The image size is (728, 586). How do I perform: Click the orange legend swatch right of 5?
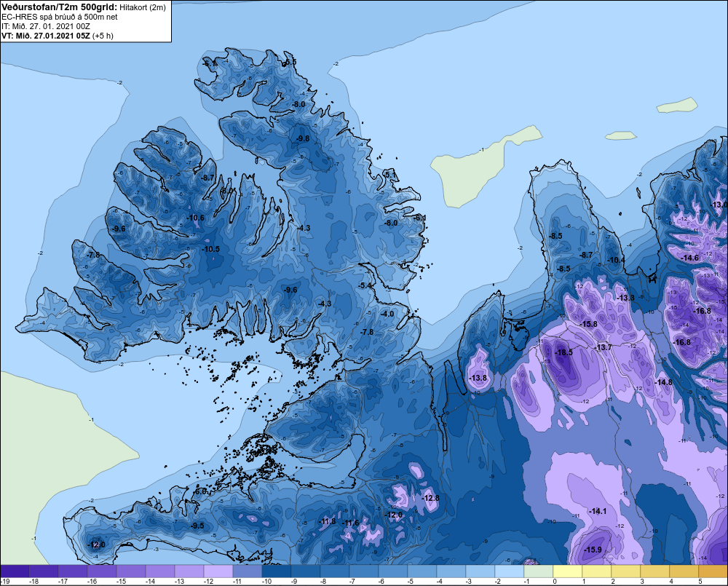[x=713, y=571]
